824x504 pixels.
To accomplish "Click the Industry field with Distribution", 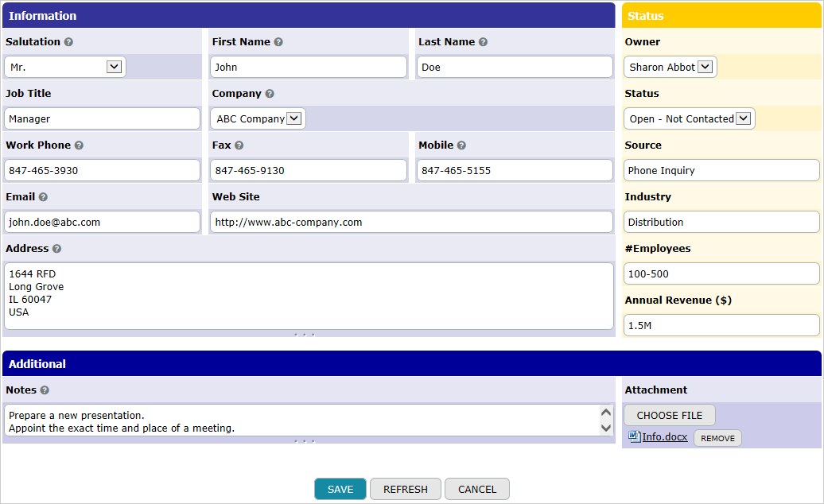I will click(721, 222).
